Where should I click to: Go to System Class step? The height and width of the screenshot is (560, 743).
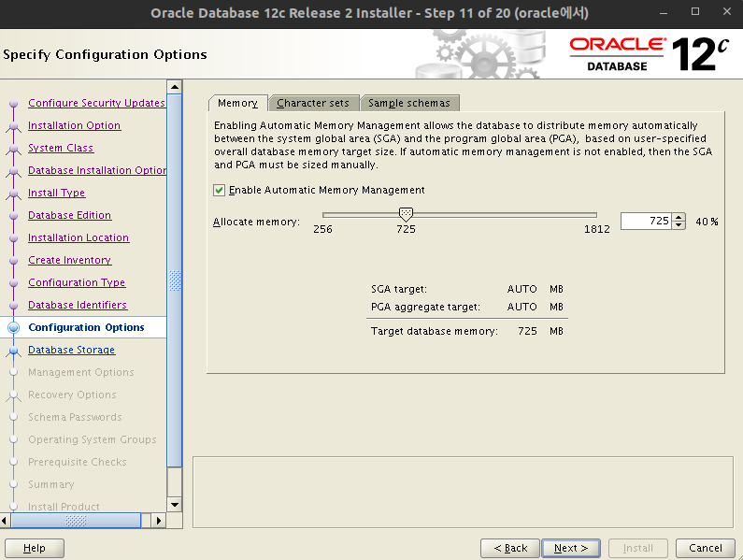point(61,148)
